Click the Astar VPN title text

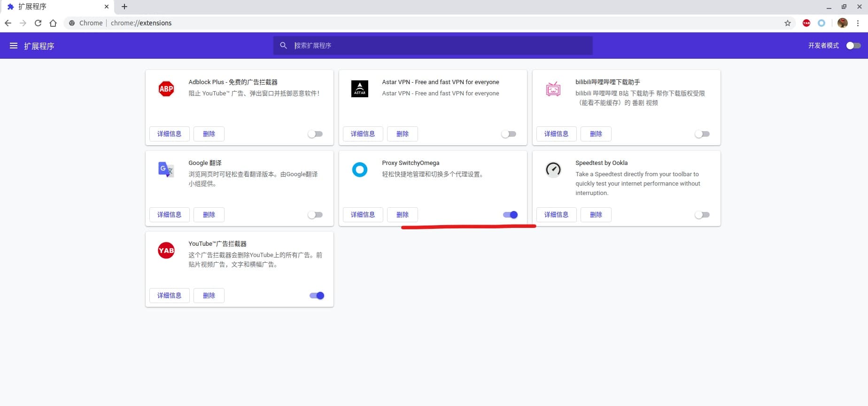(x=441, y=82)
